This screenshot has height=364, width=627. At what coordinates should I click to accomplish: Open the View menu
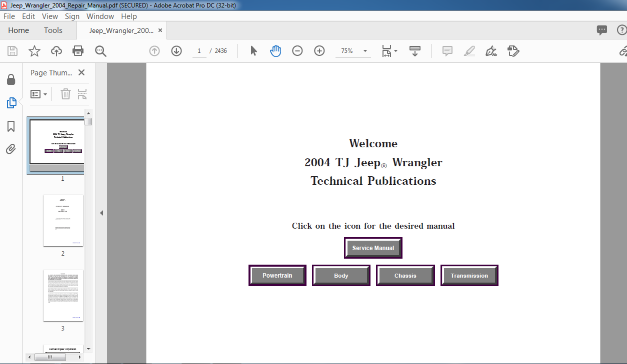tap(50, 16)
